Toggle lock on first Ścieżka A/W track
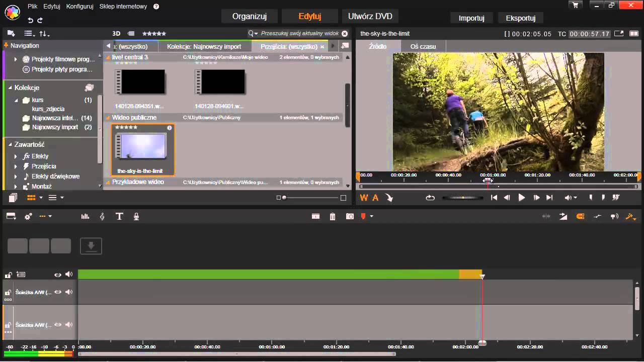Viewport: 644px width, 362px height. click(8, 292)
